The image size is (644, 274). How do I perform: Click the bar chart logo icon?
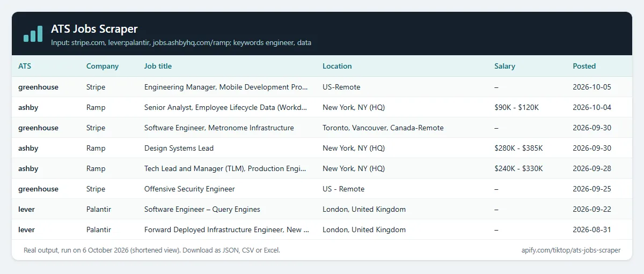point(33,34)
